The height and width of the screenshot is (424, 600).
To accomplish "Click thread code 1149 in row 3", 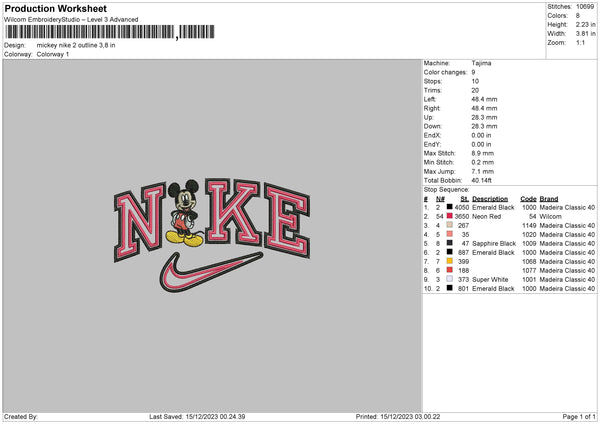I will coord(529,226).
